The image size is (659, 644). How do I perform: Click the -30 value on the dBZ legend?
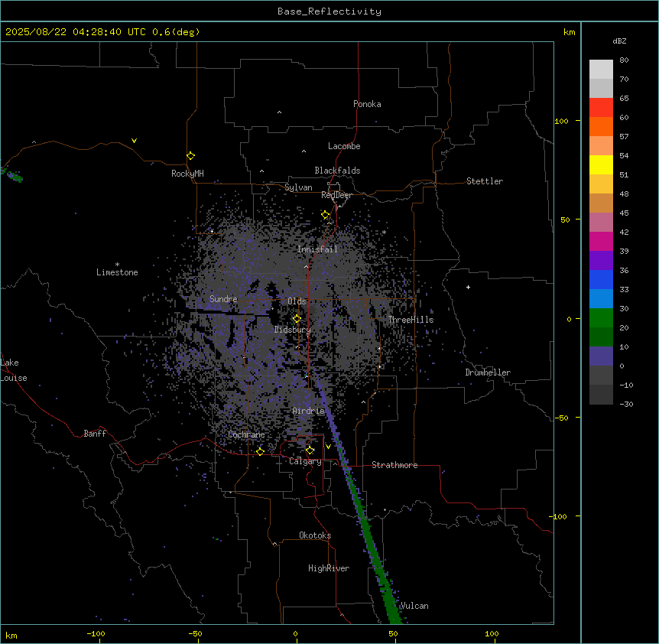626,404
